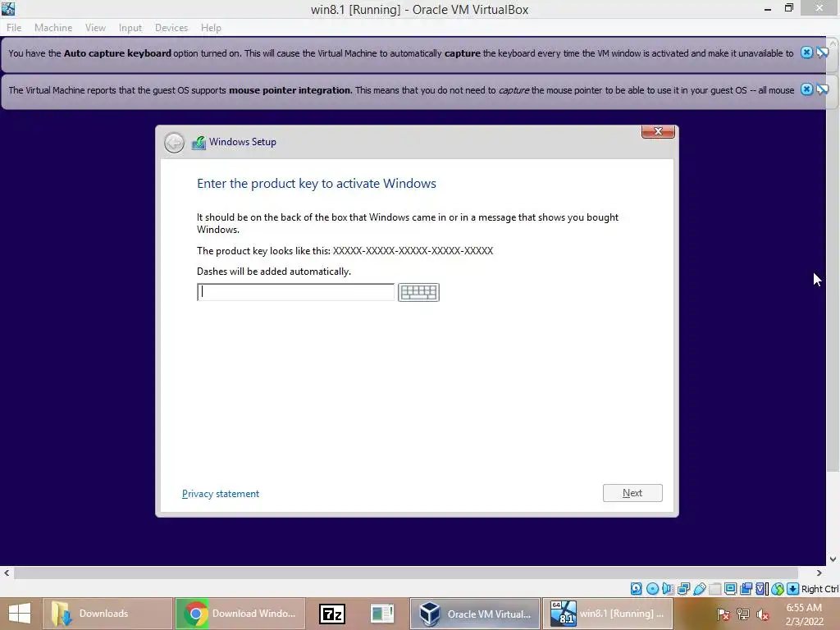Open the Help menu

click(x=211, y=28)
